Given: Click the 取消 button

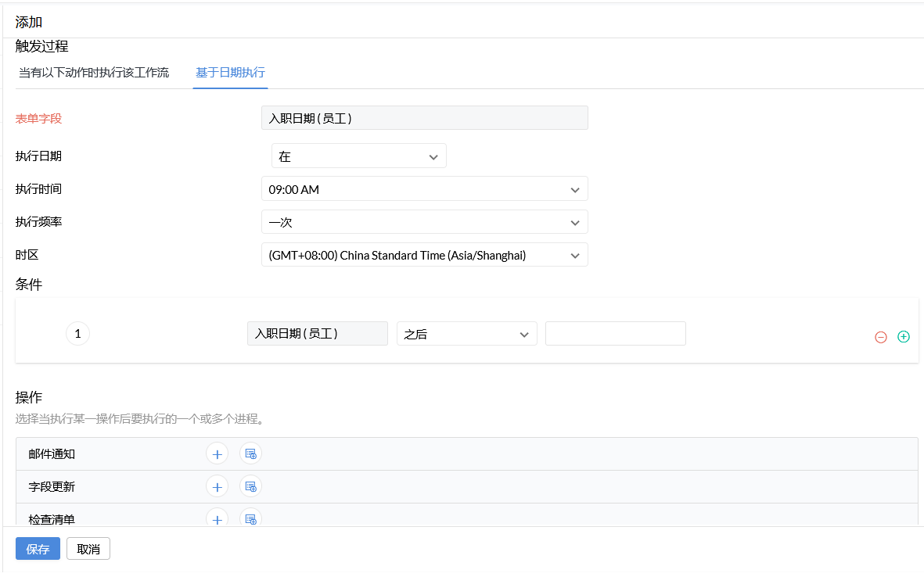Looking at the screenshot, I should point(88,549).
